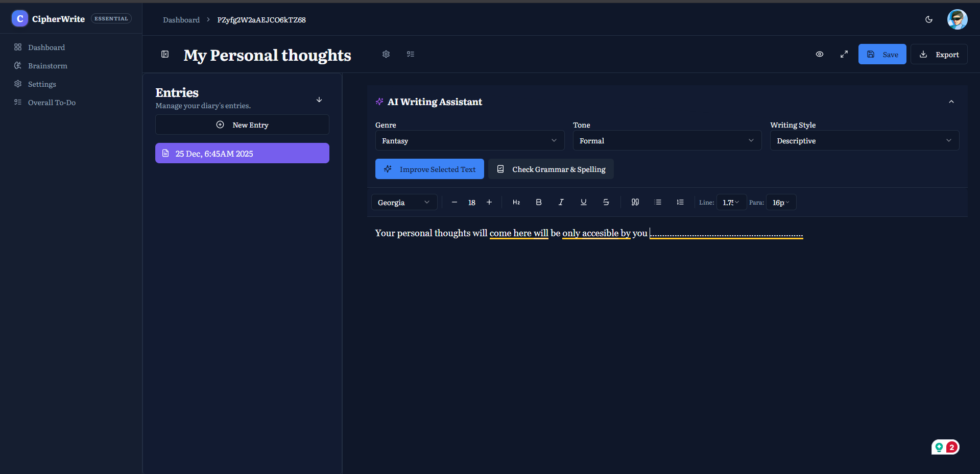Open the Brainstorm section in the sidebar

(47, 66)
